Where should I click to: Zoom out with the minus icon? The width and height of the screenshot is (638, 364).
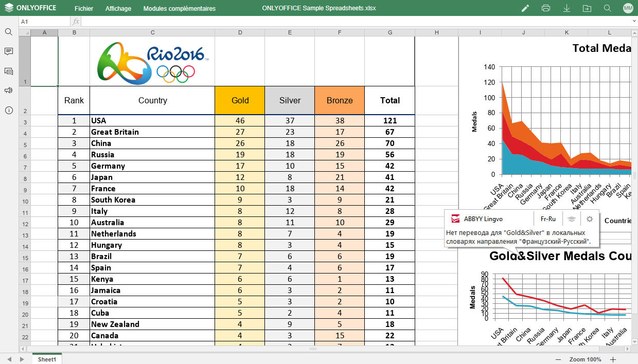[x=558, y=359]
